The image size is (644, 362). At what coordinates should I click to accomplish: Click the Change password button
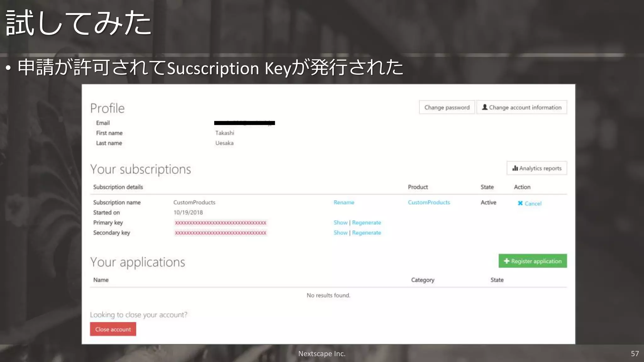[447, 107]
